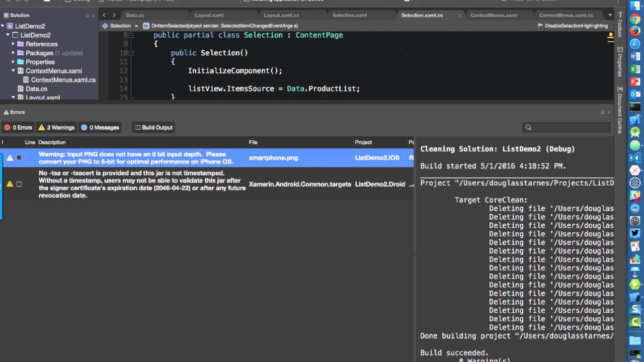Close the Errors pad

(x=609, y=112)
